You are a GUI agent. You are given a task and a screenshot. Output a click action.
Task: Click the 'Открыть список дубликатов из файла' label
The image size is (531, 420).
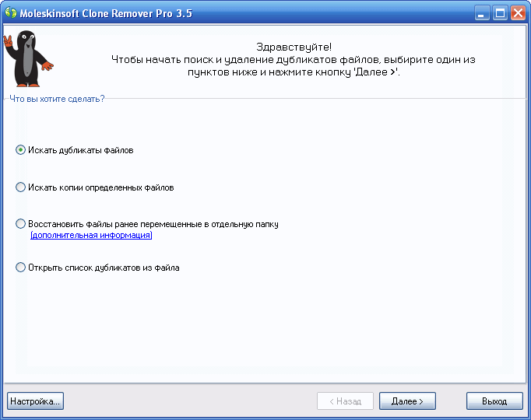click(104, 268)
